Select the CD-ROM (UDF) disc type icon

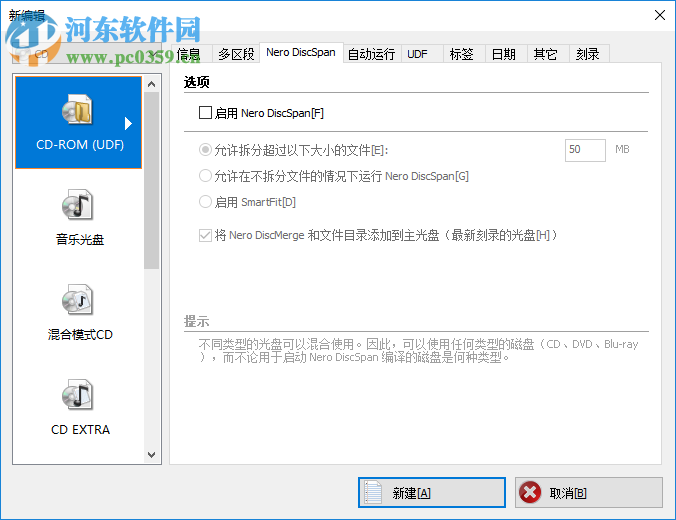(77, 110)
